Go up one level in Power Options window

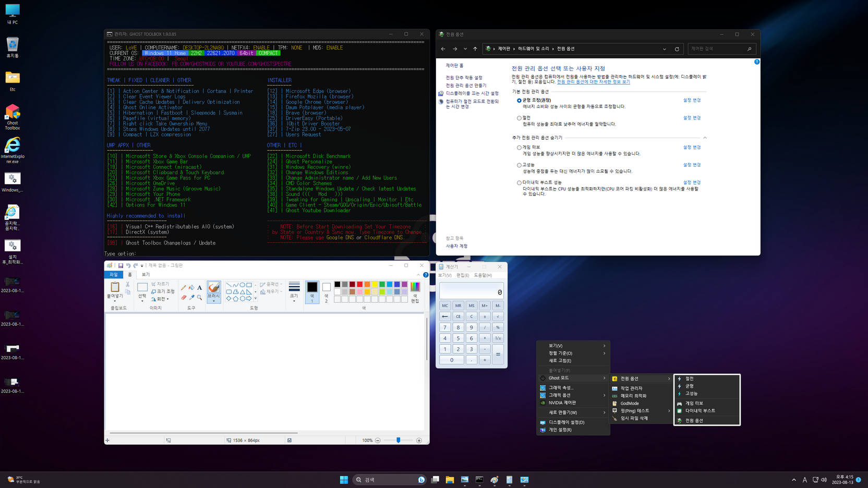tap(475, 49)
